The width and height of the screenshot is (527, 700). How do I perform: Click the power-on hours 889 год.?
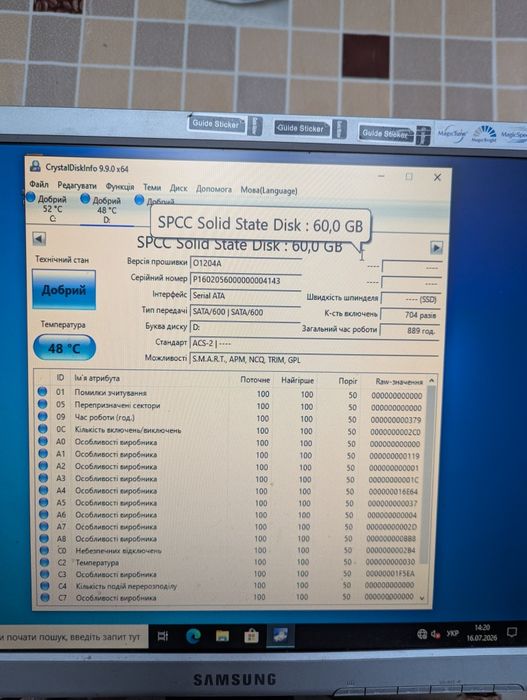click(408, 330)
